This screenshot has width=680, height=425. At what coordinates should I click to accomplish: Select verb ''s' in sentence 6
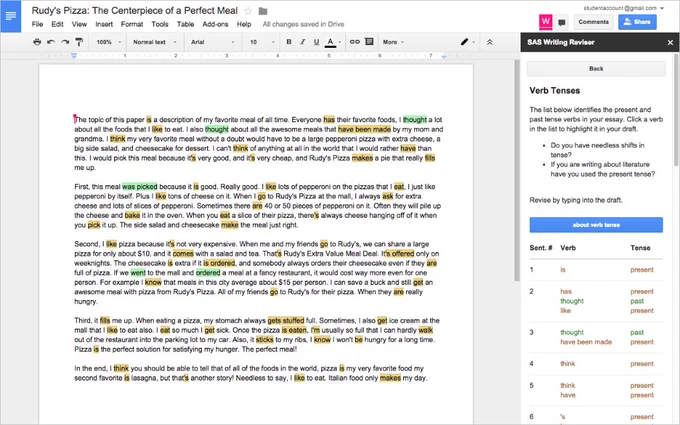(562, 417)
